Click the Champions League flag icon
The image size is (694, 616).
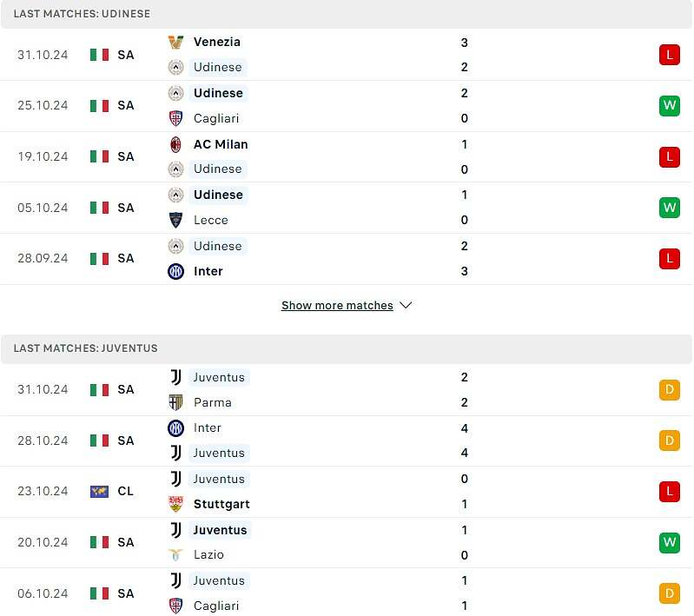(x=99, y=492)
